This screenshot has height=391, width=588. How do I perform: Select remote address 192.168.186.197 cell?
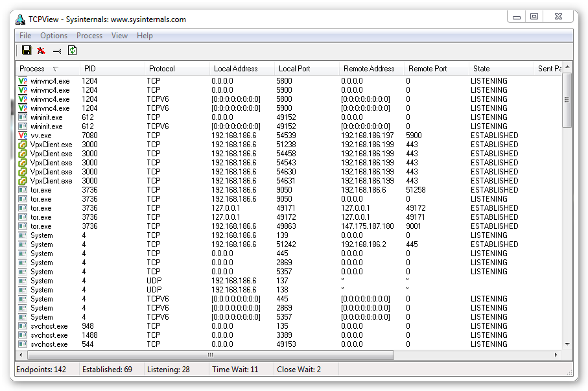coord(368,136)
